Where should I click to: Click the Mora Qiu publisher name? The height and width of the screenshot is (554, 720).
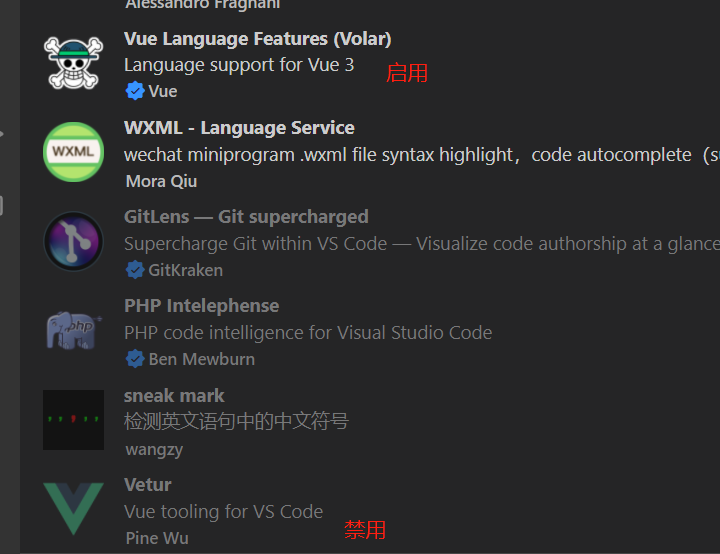[x=161, y=181]
